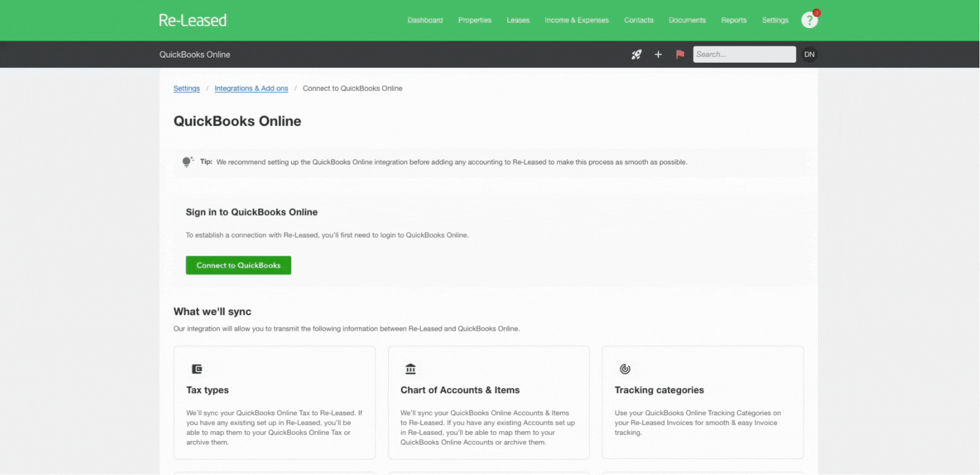Click the QuickBooks Online page heading
The height and width of the screenshot is (475, 980).
(237, 121)
